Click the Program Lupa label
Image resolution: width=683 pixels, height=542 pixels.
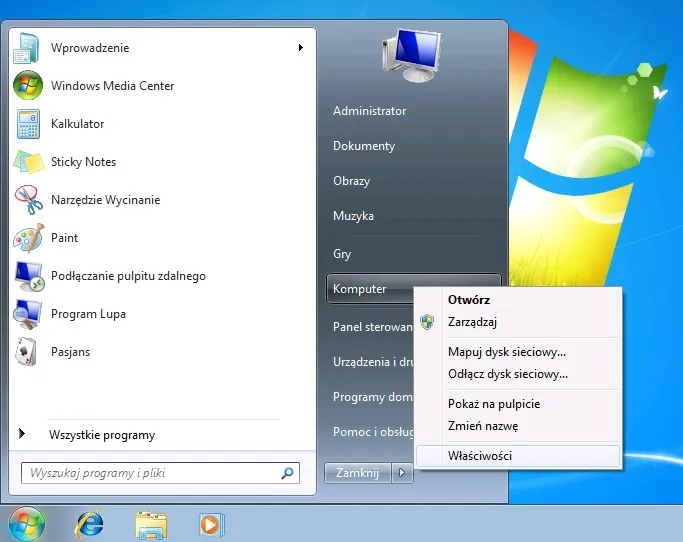click(88, 314)
